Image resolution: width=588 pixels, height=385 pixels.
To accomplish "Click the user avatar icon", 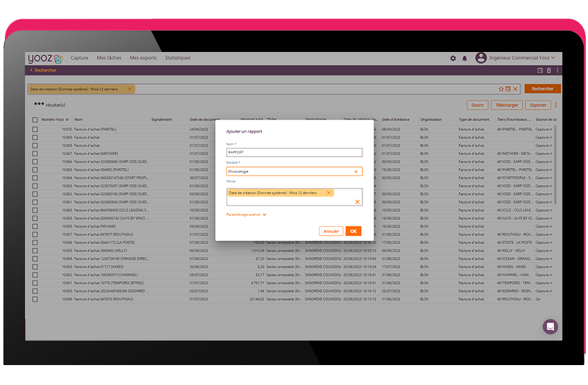I will point(481,58).
